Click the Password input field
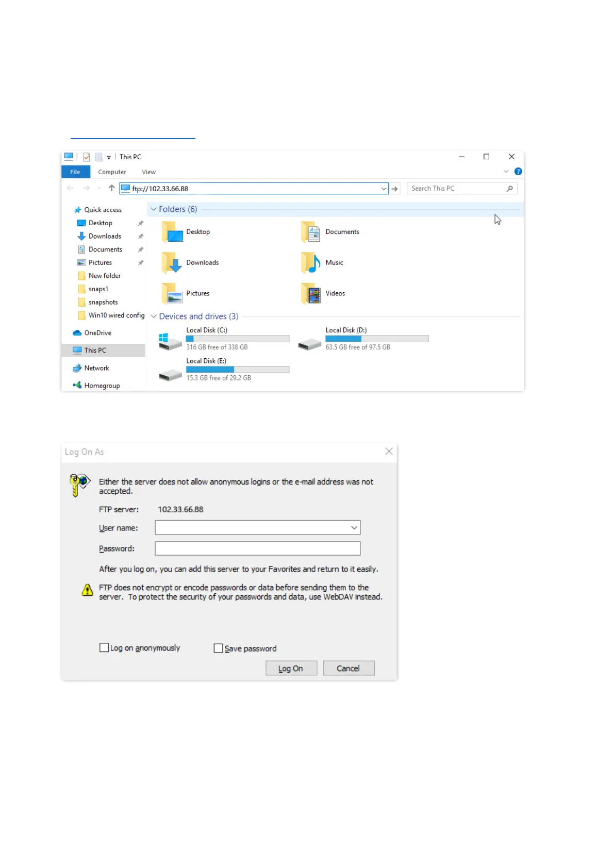The height and width of the screenshot is (868, 614). pos(258,548)
